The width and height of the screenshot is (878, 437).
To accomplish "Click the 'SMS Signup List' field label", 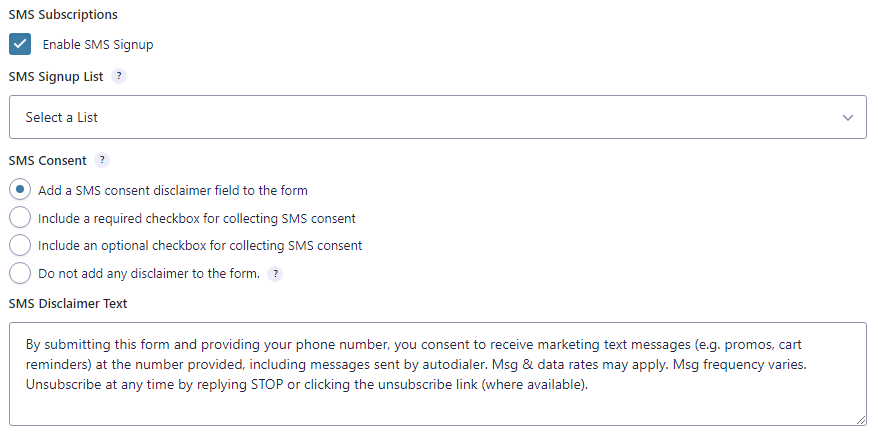I will 56,77.
